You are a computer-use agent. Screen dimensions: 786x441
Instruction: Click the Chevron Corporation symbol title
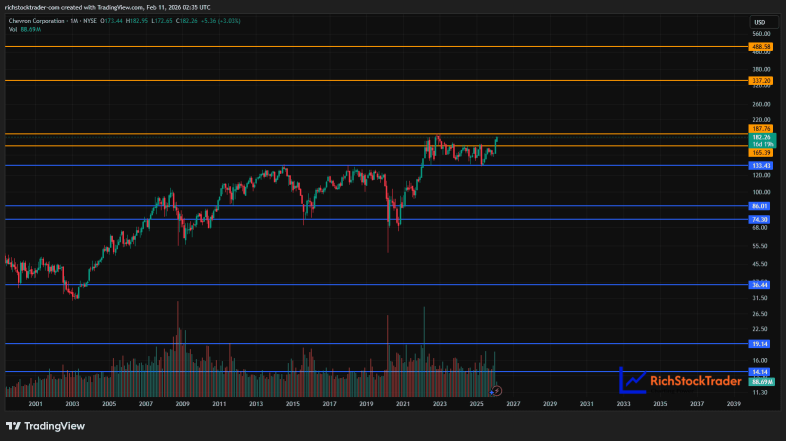[37, 21]
